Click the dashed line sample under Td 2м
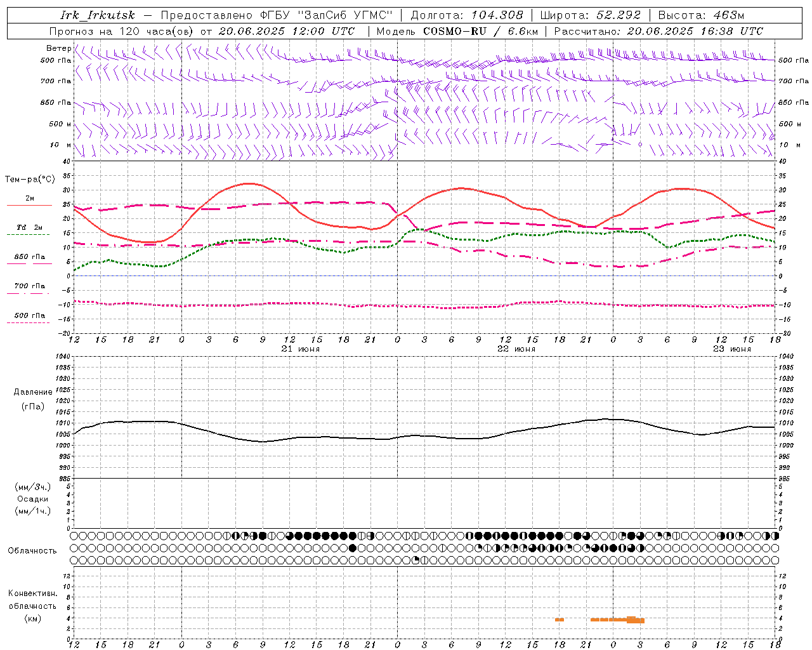Viewport: 812px width, 650px height. tap(29, 235)
